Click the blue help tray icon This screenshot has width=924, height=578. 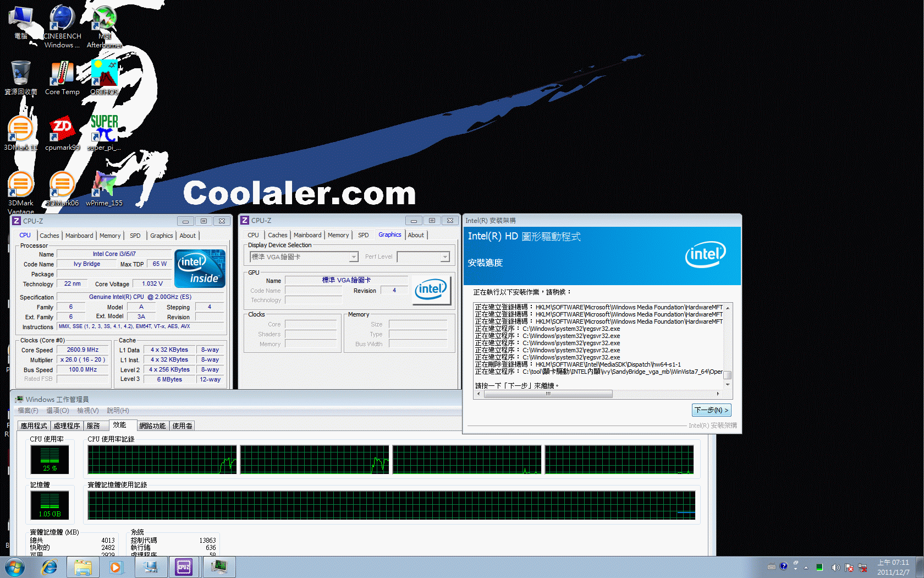pos(784,566)
